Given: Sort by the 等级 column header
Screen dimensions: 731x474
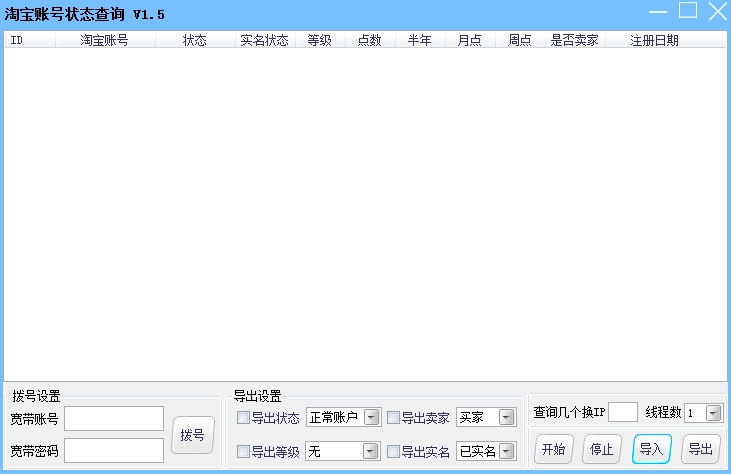Looking at the screenshot, I should [320, 41].
